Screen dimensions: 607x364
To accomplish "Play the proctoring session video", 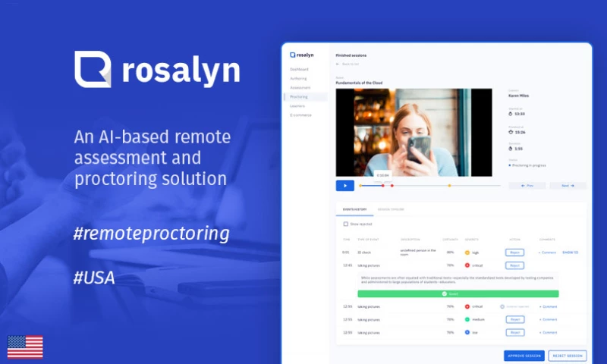I will pyautogui.click(x=345, y=186).
